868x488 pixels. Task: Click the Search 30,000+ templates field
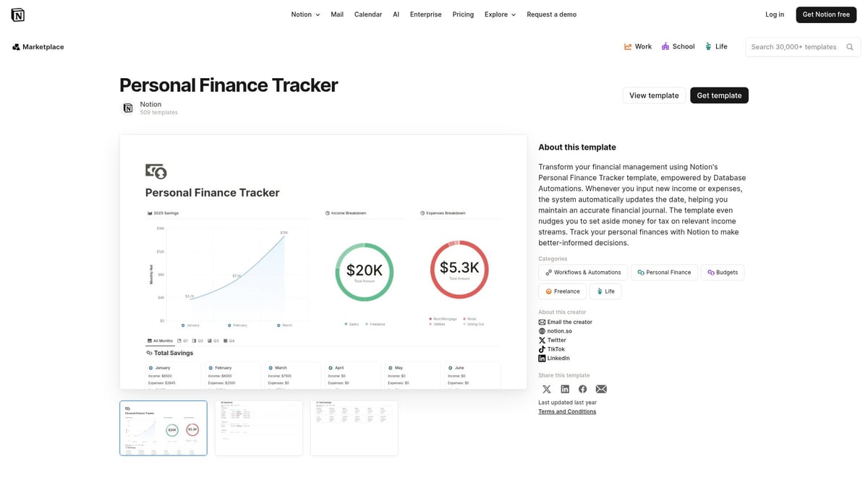click(x=796, y=46)
